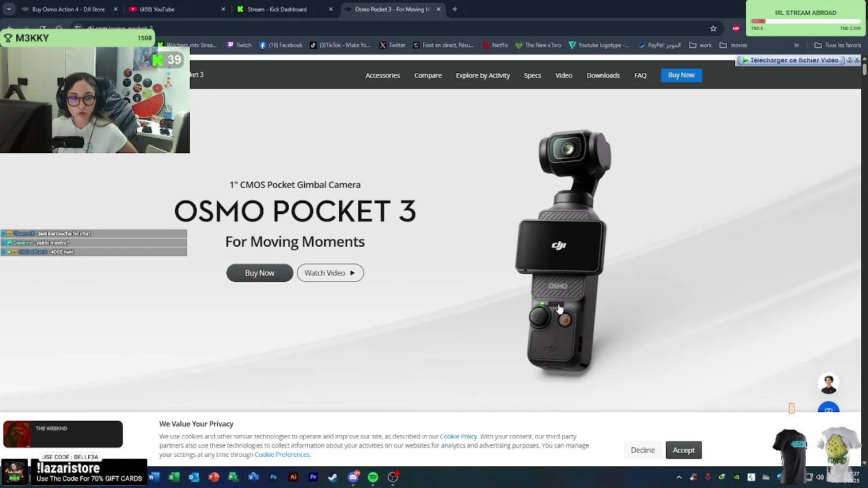This screenshot has width=868, height=488.
Task: Open Excel from the taskbar
Action: [174, 477]
